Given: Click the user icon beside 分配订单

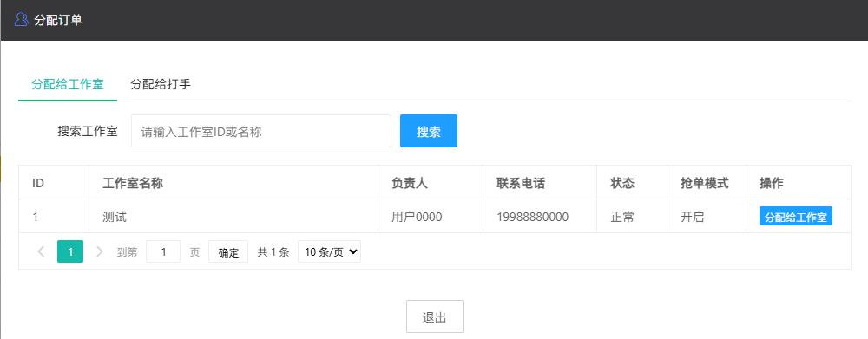Looking at the screenshot, I should click(21, 20).
